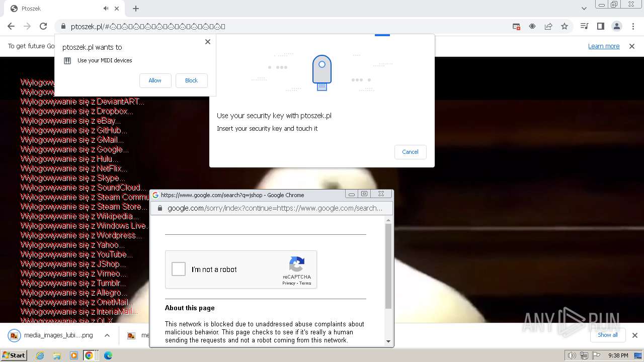The image size is (644, 362).
Task: Open the File Explorer taskbar icon
Action: 57,355
